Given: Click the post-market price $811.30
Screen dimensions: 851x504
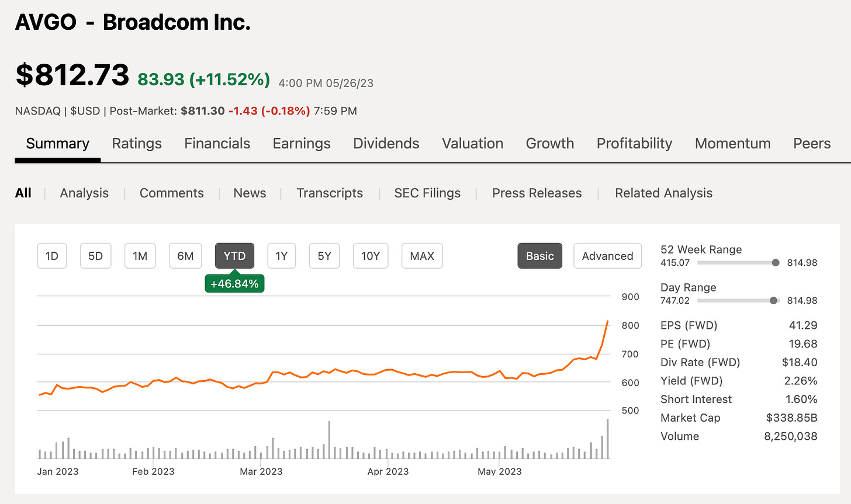Looking at the screenshot, I should pyautogui.click(x=202, y=111).
